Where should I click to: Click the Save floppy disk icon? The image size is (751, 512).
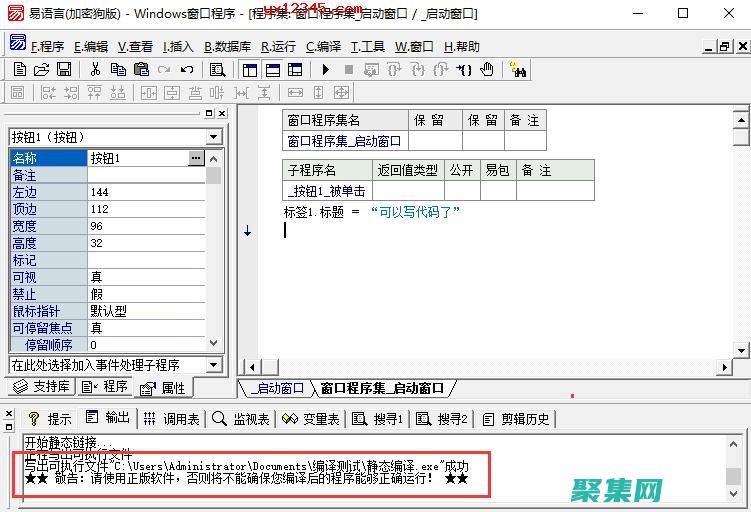click(63, 70)
